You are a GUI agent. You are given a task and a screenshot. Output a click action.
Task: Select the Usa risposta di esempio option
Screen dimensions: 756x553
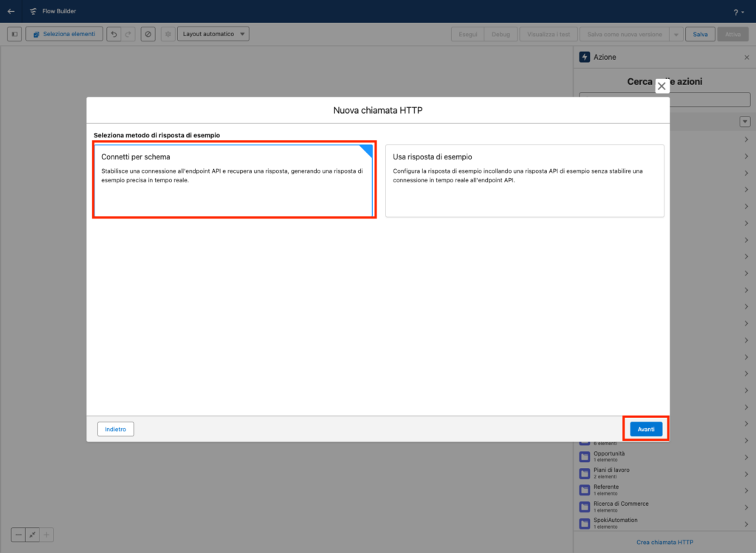click(x=524, y=181)
